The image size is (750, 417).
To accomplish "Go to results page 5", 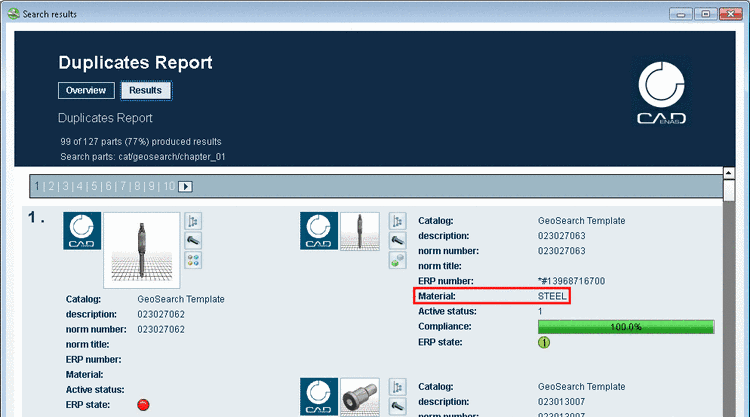I will pos(94,186).
